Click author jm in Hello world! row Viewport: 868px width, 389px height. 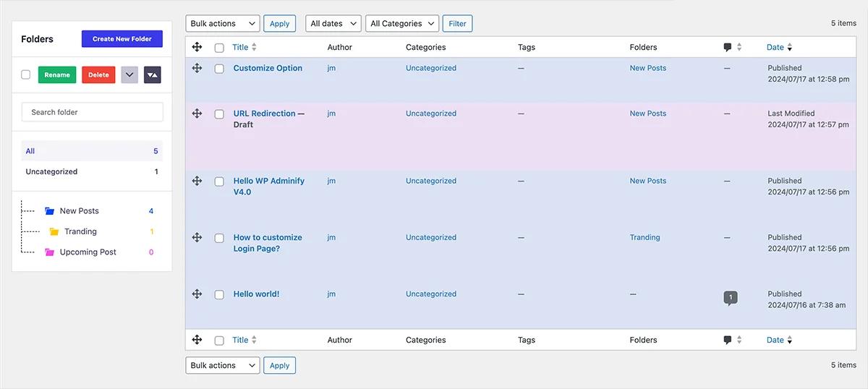pyautogui.click(x=331, y=294)
